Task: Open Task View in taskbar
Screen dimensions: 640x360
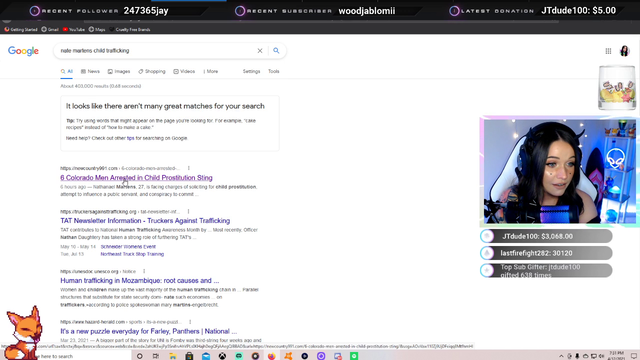Action: (156, 356)
